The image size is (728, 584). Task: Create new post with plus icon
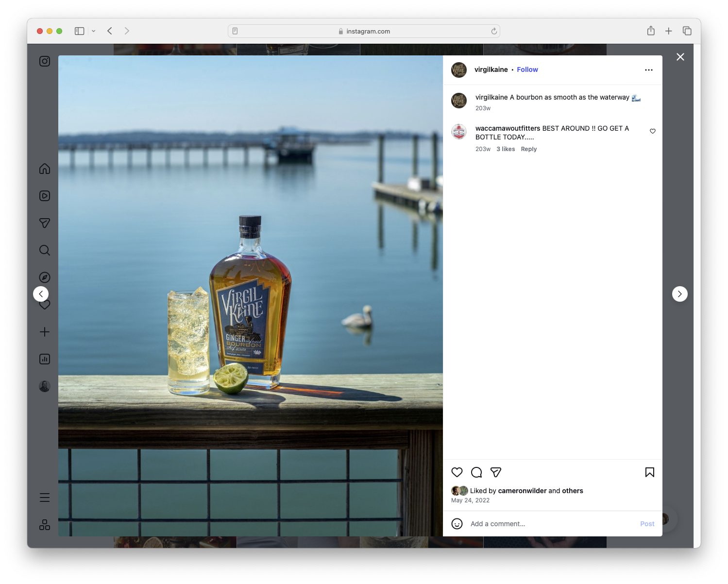tap(45, 332)
